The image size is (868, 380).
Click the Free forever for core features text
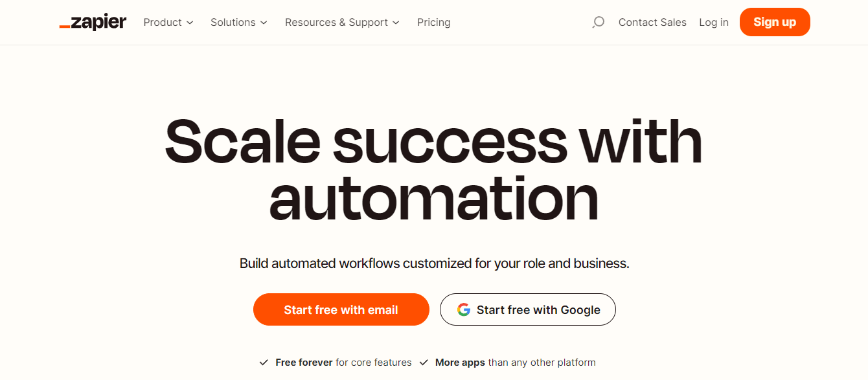343,363
